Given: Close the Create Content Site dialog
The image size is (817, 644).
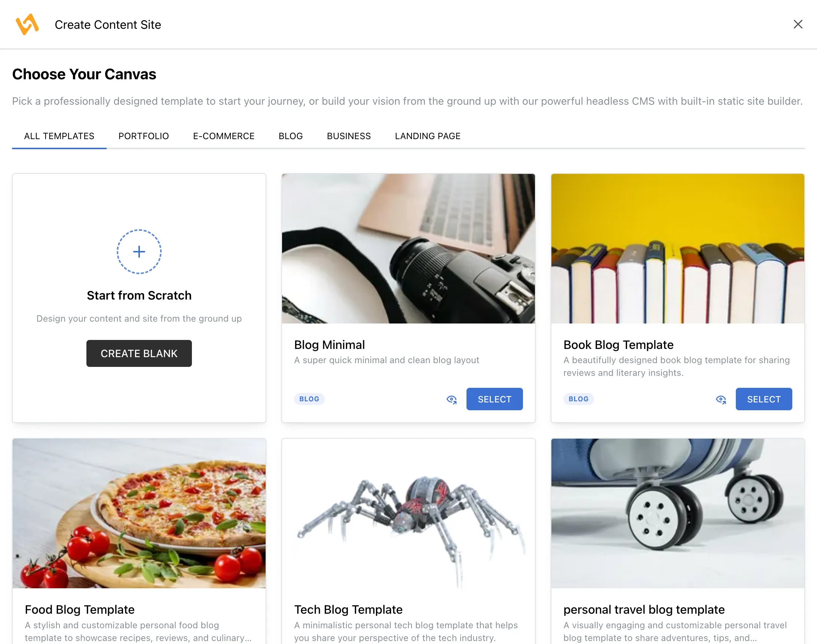Looking at the screenshot, I should [798, 25].
